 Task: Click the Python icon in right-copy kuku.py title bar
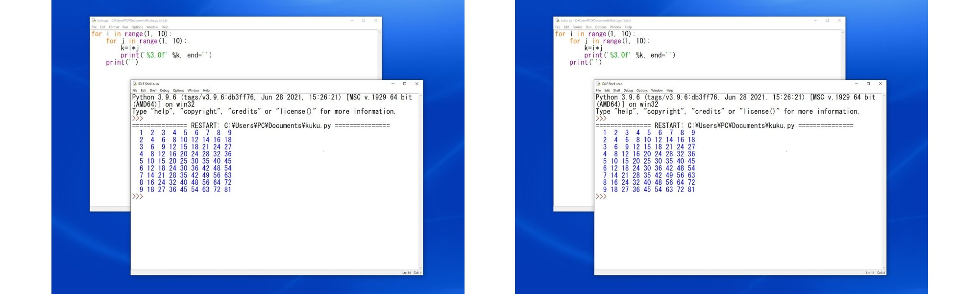point(558,21)
